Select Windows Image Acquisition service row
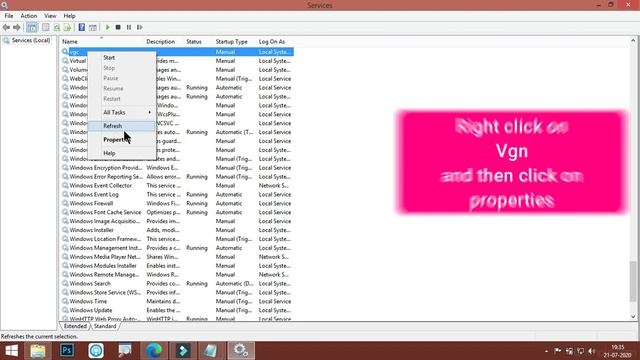This screenshot has height=360, width=640. point(177,221)
